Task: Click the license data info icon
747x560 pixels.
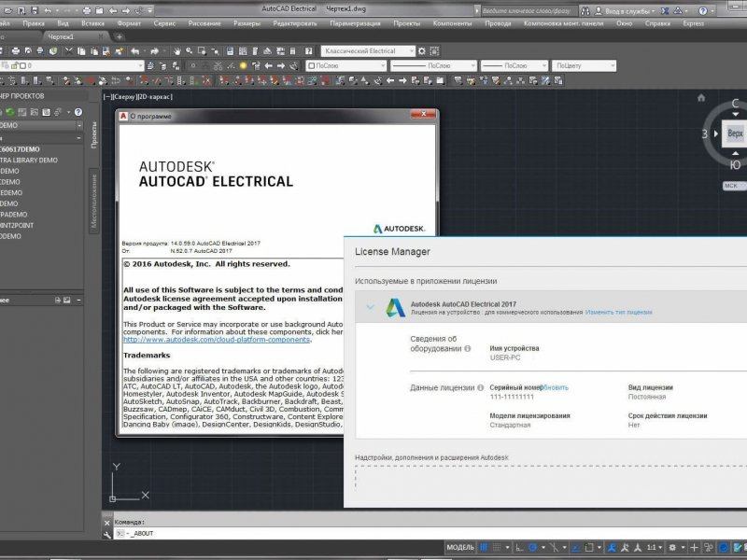Action: click(x=480, y=387)
